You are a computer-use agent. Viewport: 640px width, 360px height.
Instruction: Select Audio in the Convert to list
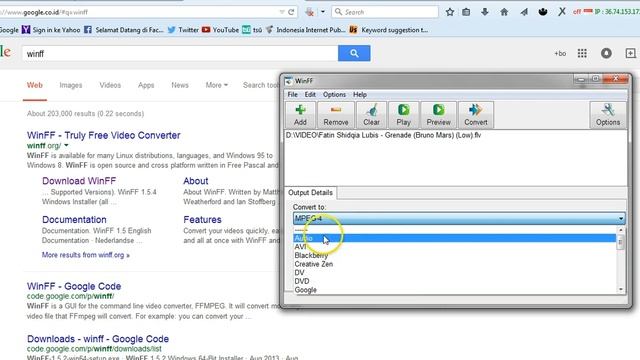[455, 238]
